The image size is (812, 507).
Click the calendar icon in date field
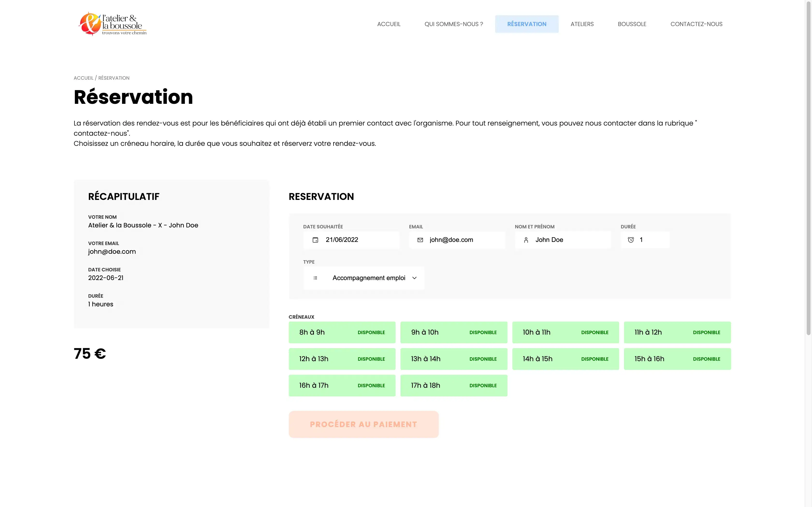[x=315, y=240]
